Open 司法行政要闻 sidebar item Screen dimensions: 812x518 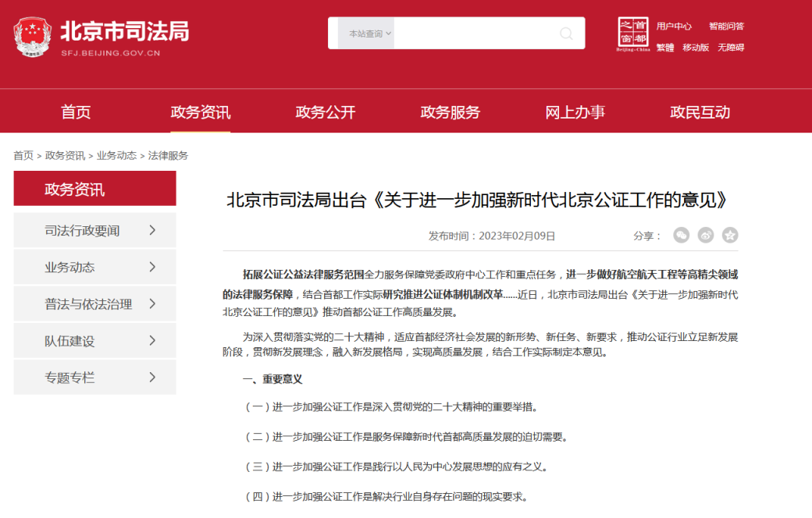[94, 230]
